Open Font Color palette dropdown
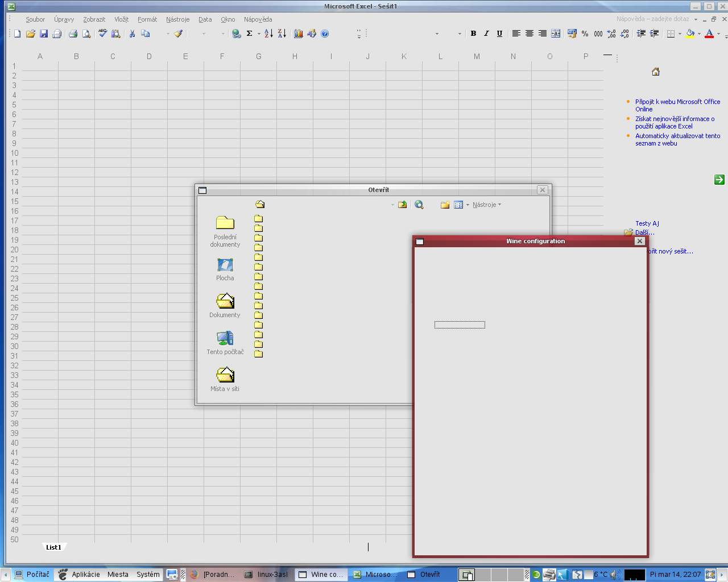The image size is (728, 582). (x=718, y=34)
